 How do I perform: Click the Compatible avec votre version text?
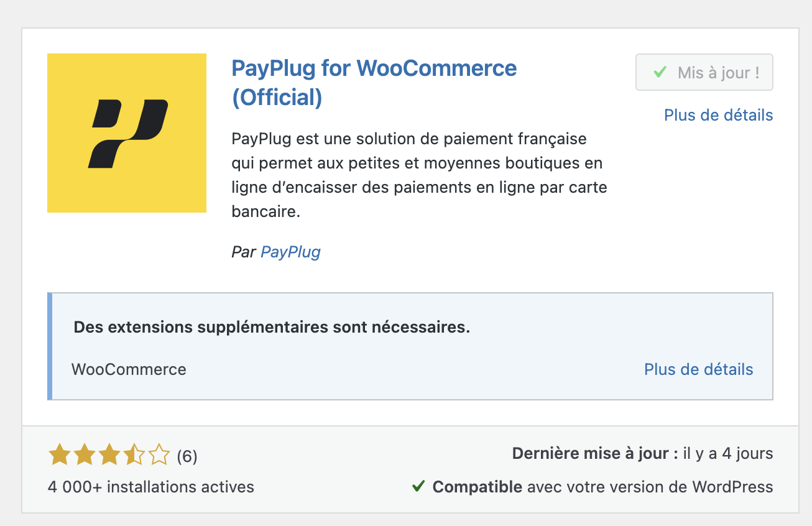click(x=602, y=487)
